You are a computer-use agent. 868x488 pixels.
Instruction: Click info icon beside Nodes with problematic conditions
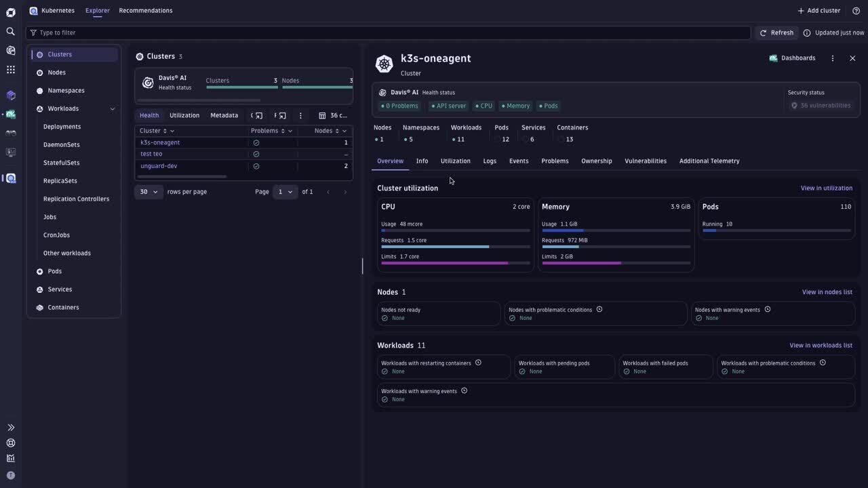click(x=599, y=310)
